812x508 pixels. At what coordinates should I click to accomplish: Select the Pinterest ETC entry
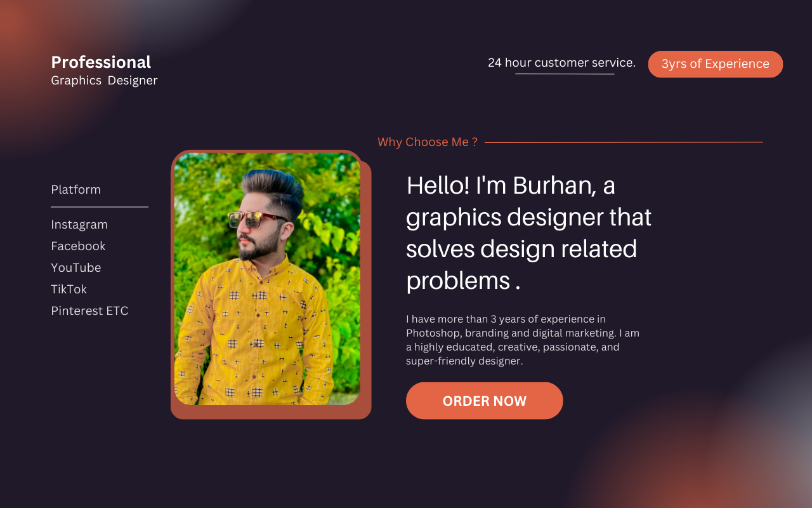[89, 311]
